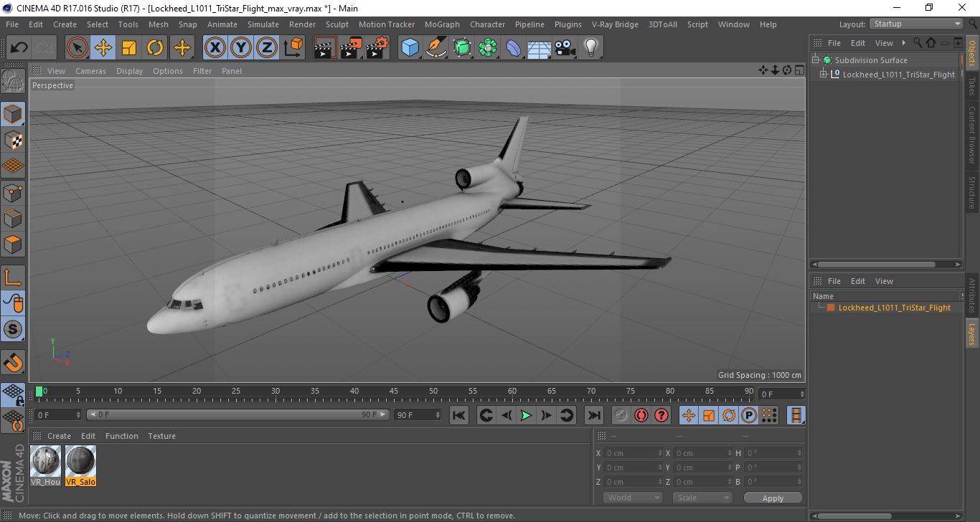Click the Light bulb icon
This screenshot has width=980, height=522.
tap(591, 48)
